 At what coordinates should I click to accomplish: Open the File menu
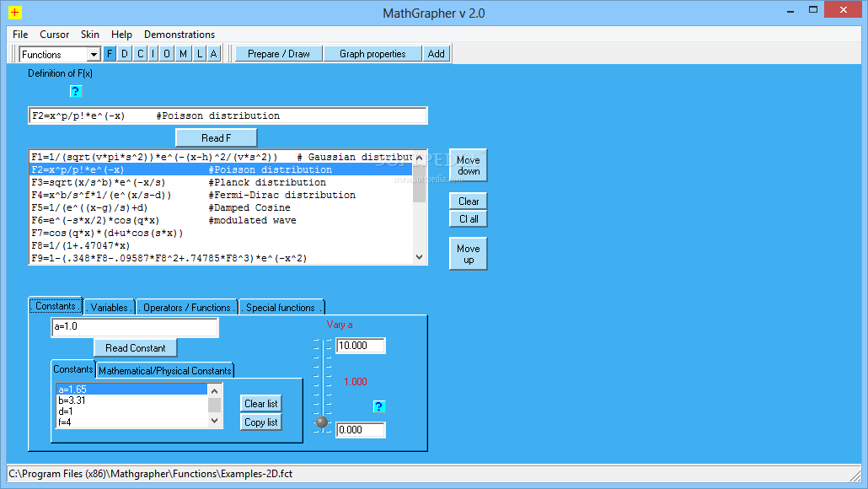20,35
